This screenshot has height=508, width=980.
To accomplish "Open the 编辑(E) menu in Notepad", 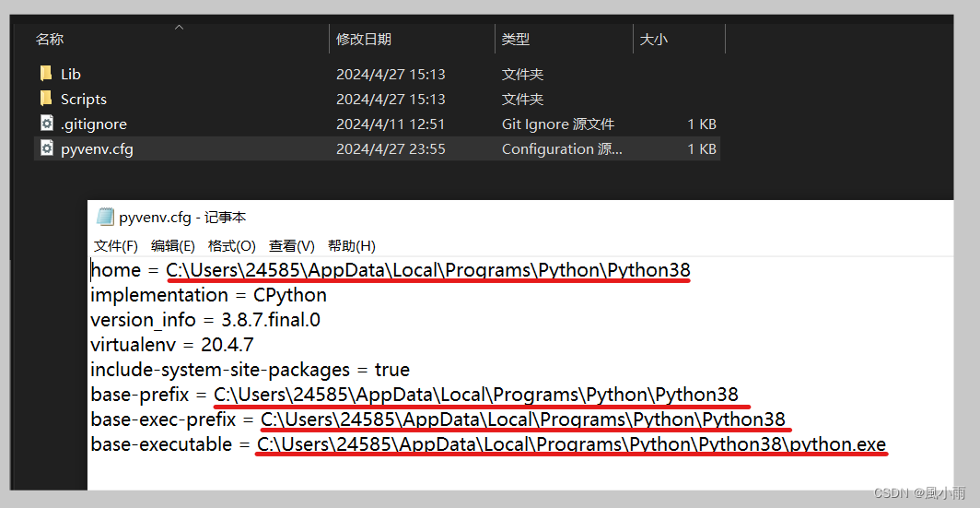I will (173, 246).
